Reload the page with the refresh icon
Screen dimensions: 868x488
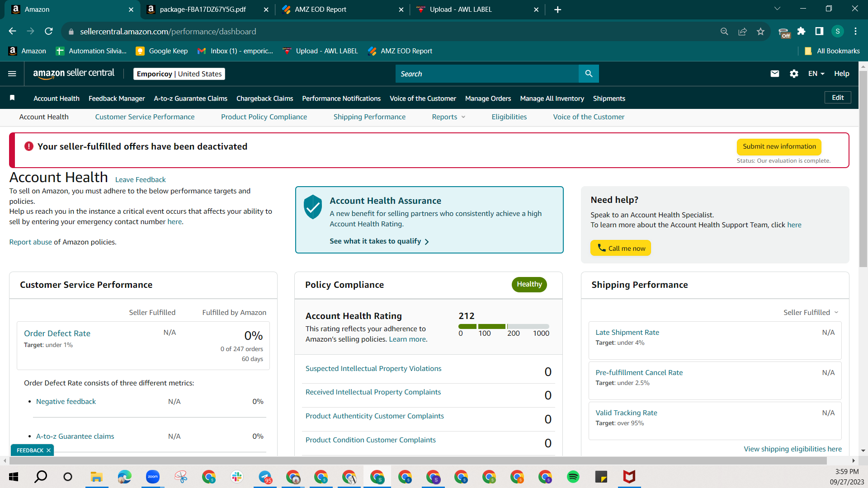(x=49, y=31)
